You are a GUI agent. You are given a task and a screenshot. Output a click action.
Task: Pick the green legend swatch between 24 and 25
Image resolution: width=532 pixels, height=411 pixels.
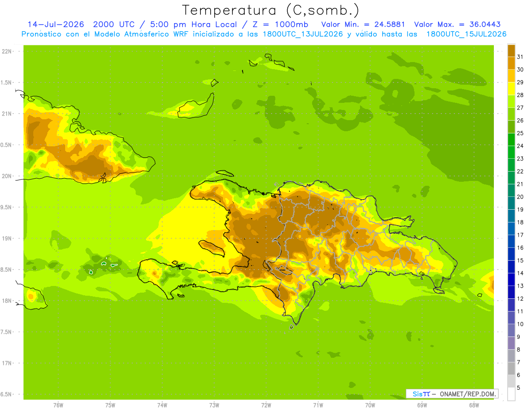click(511, 139)
